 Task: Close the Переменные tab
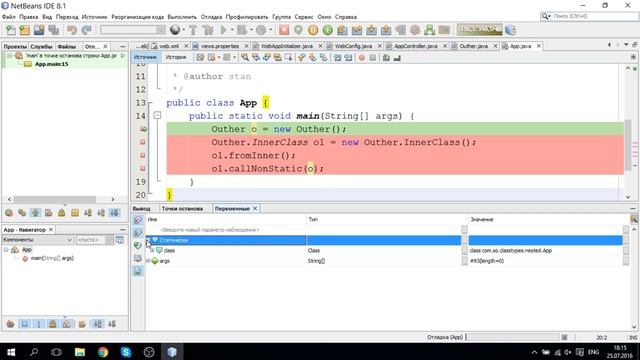coord(255,209)
